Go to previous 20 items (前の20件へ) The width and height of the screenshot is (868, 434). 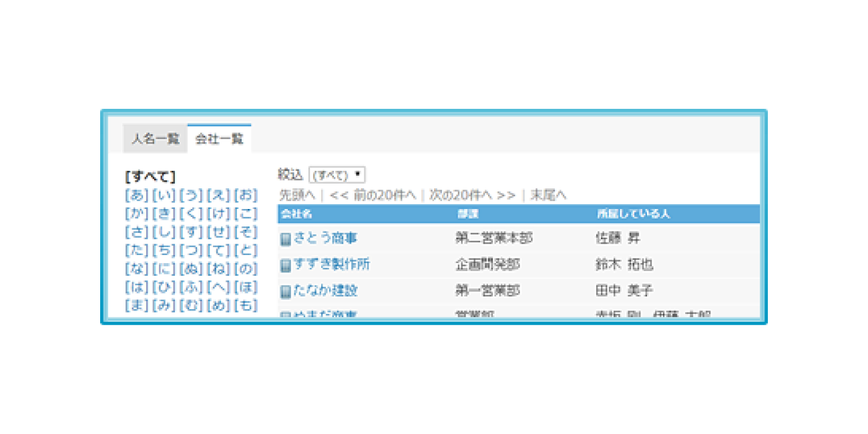[x=373, y=195]
